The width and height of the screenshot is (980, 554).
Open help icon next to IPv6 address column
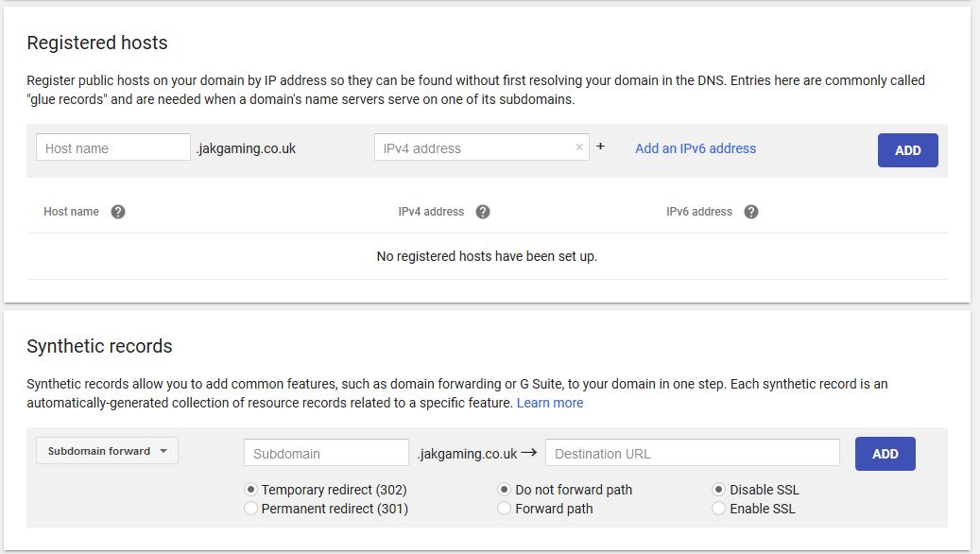(x=751, y=212)
